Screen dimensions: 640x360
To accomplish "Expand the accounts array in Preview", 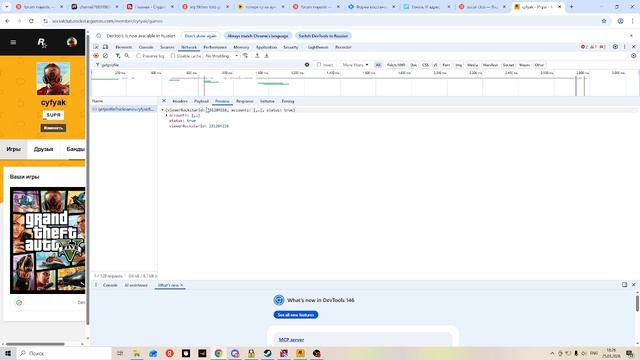I will [167, 116].
